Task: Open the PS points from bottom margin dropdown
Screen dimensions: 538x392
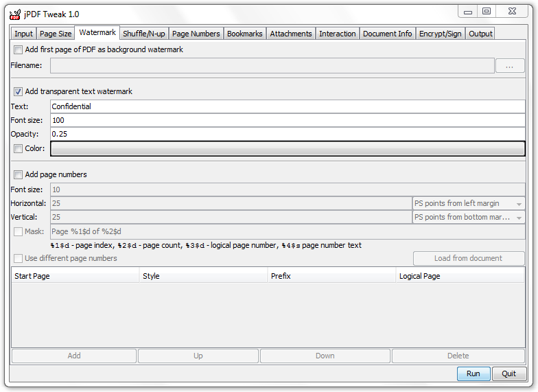Action: (x=469, y=217)
